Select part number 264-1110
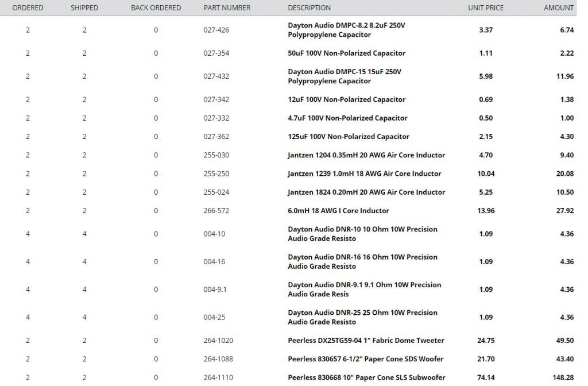This screenshot has width=588, height=386. pos(218,378)
